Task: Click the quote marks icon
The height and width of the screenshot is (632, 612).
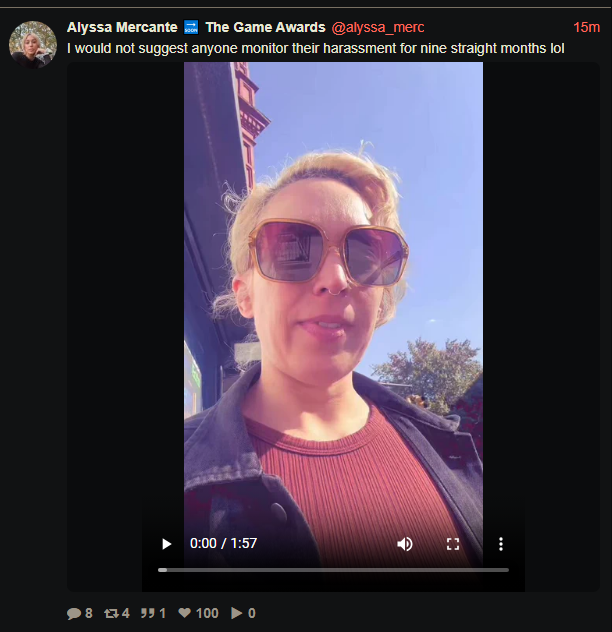Action: point(148,613)
